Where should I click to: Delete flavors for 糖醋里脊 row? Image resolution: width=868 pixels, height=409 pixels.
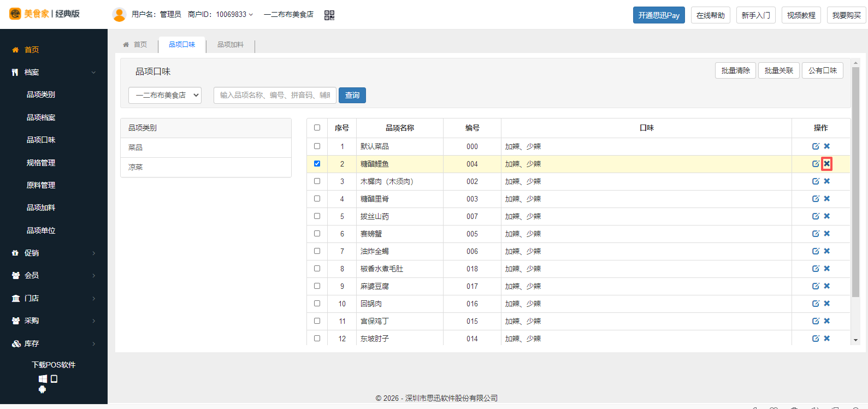pyautogui.click(x=827, y=199)
